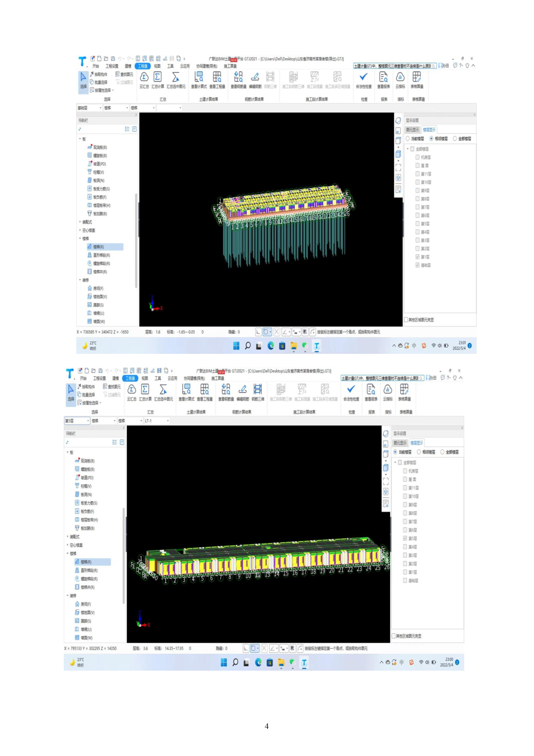Select 相邻楼层 radio in the bottom window

[x=419, y=452]
